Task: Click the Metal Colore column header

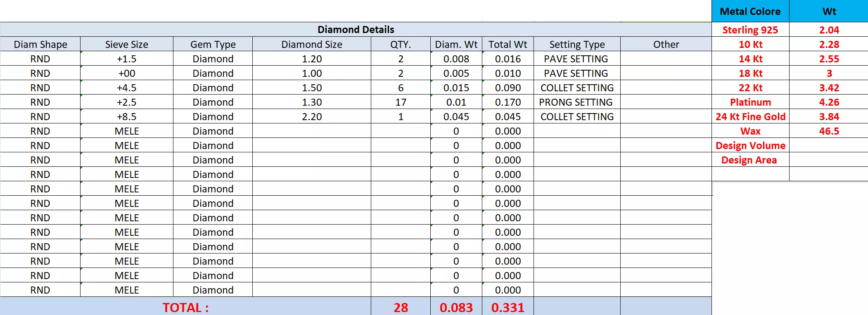Action: coord(750,12)
